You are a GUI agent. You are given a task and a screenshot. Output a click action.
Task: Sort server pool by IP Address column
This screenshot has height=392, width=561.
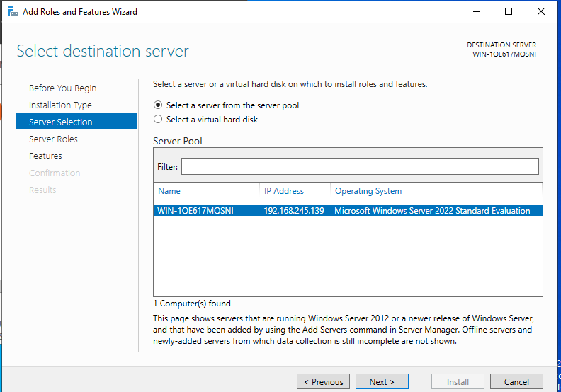284,191
